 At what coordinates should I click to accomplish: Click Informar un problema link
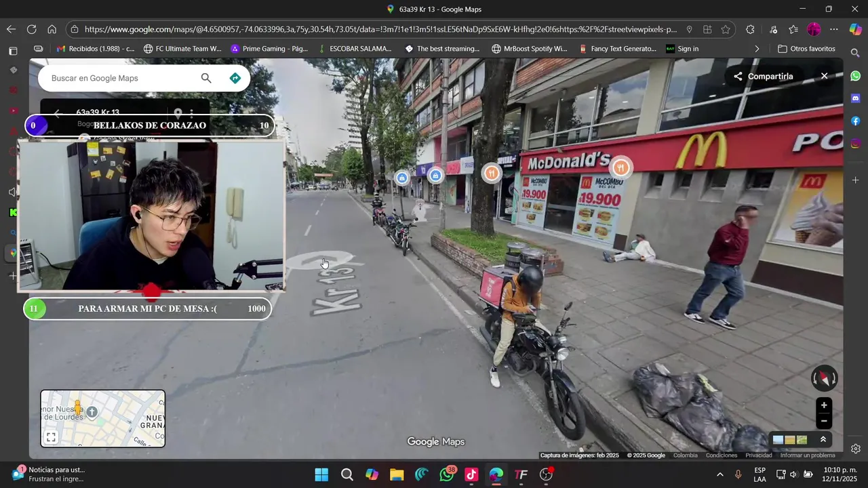[x=808, y=455]
